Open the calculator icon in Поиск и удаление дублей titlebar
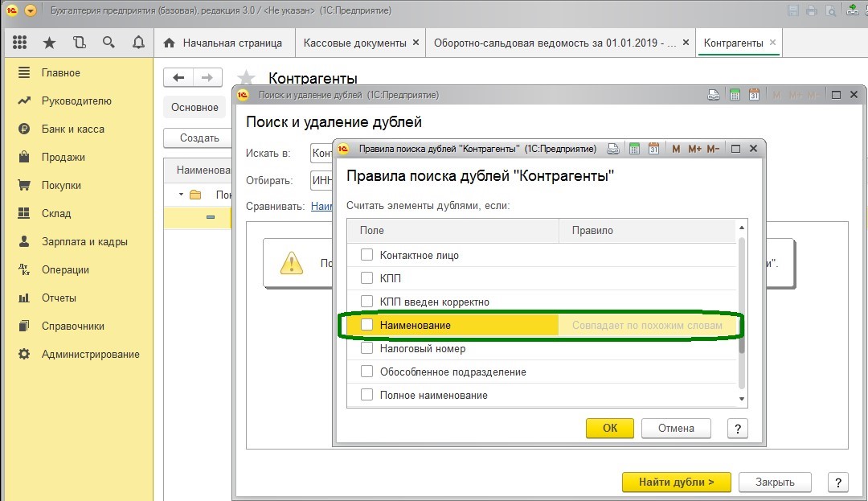 [735, 95]
